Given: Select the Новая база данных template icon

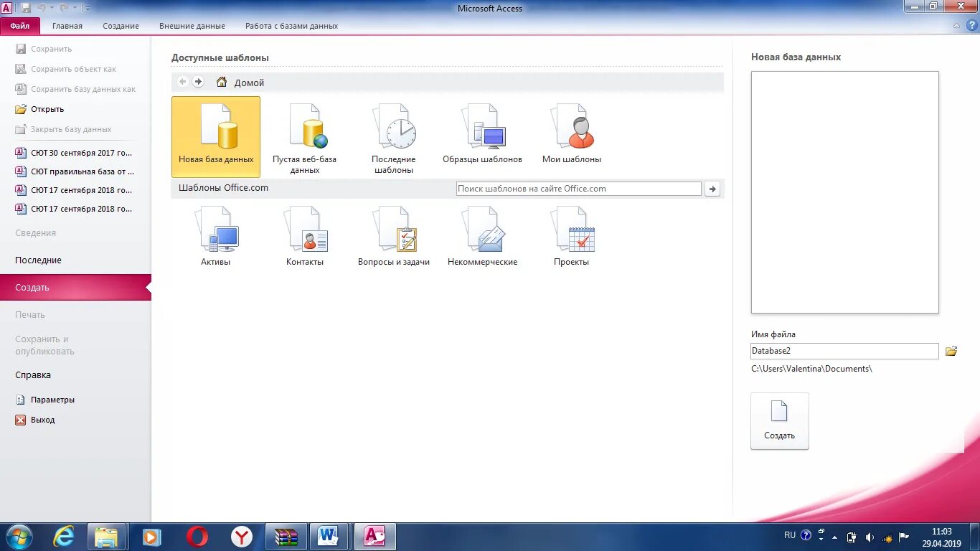Looking at the screenshot, I should pos(216,136).
